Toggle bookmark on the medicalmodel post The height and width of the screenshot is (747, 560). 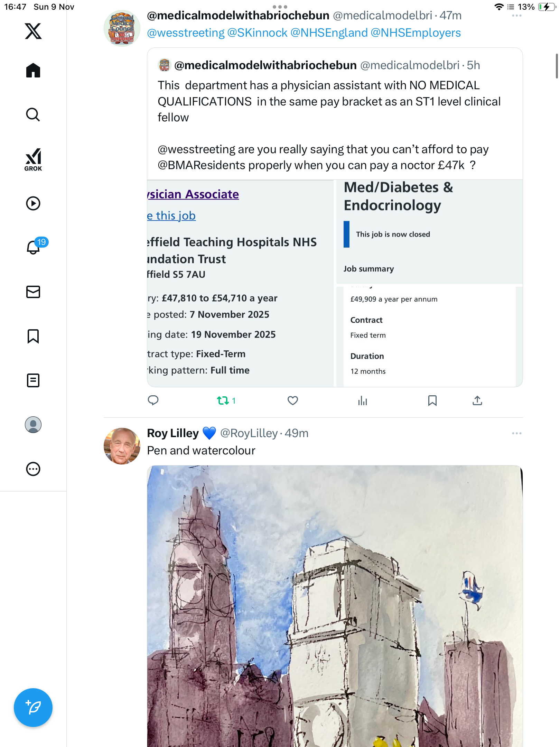click(432, 400)
